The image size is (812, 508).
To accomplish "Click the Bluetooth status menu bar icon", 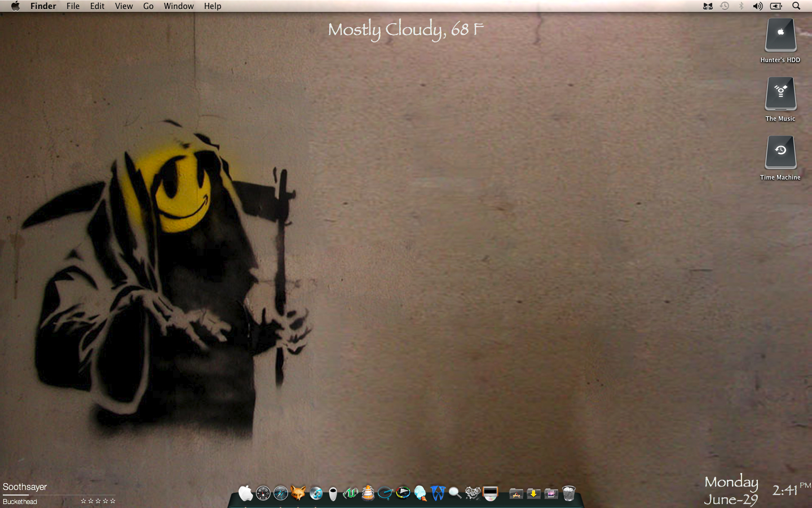I will (x=741, y=6).
